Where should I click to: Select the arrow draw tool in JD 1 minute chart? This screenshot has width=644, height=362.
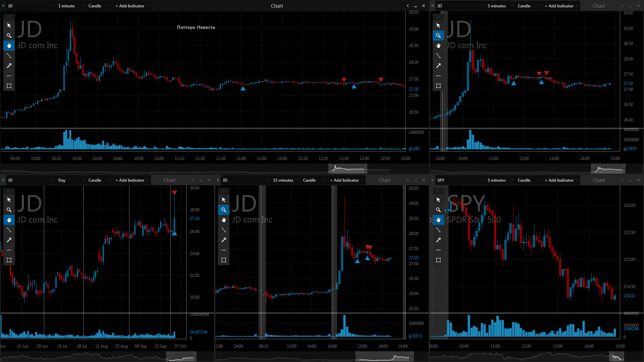pyautogui.click(x=9, y=66)
